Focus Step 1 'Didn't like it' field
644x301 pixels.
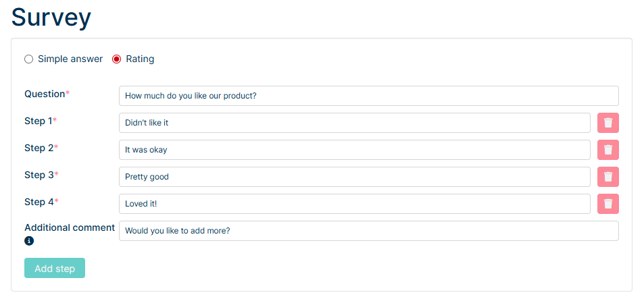coord(354,123)
